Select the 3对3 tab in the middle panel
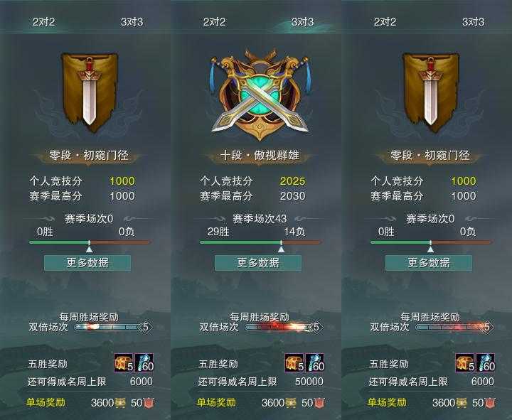The height and width of the screenshot is (420, 512). coord(303,22)
